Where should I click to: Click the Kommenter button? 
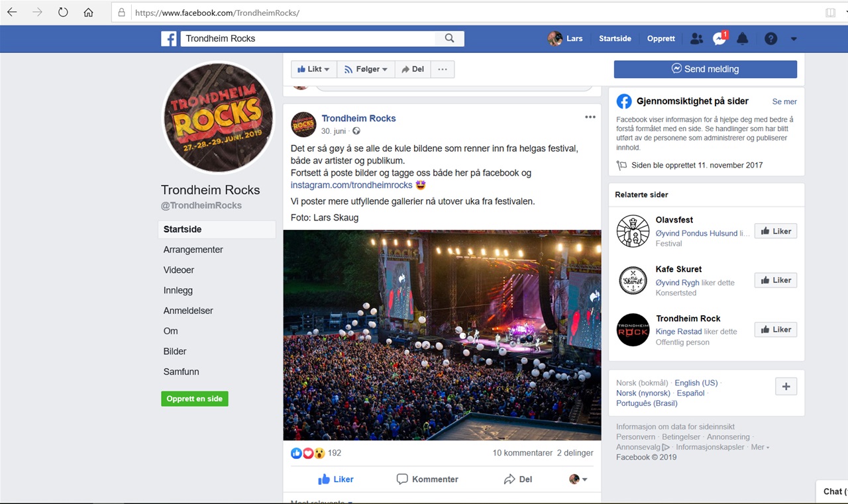[427, 479]
